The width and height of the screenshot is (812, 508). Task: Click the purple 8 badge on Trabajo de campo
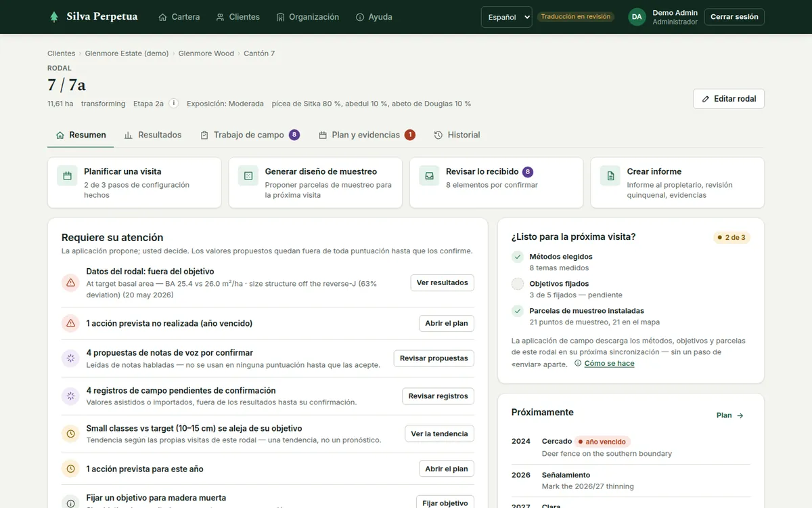pos(294,135)
